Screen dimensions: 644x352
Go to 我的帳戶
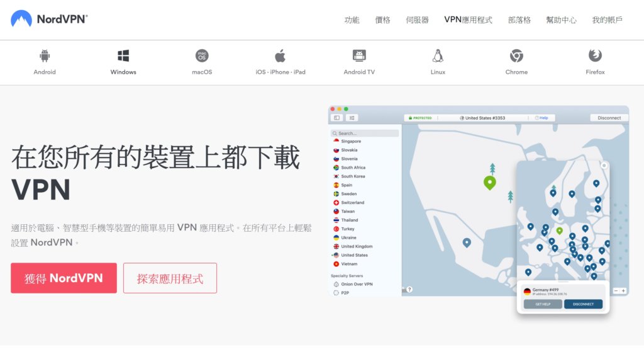607,20
